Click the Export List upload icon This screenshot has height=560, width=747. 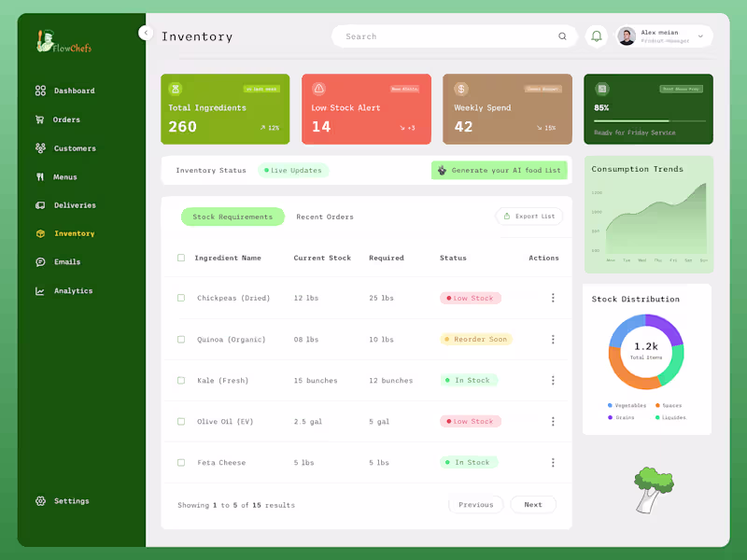pyautogui.click(x=507, y=217)
